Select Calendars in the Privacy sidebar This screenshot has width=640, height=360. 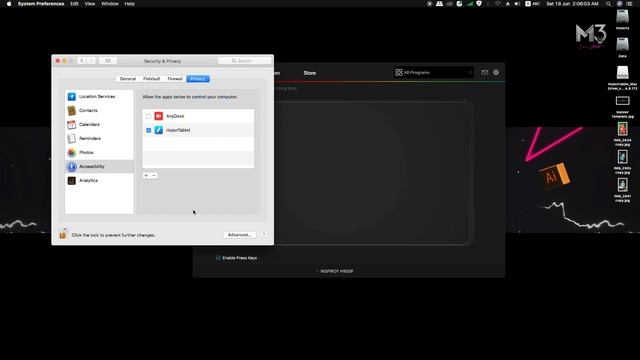point(99,124)
